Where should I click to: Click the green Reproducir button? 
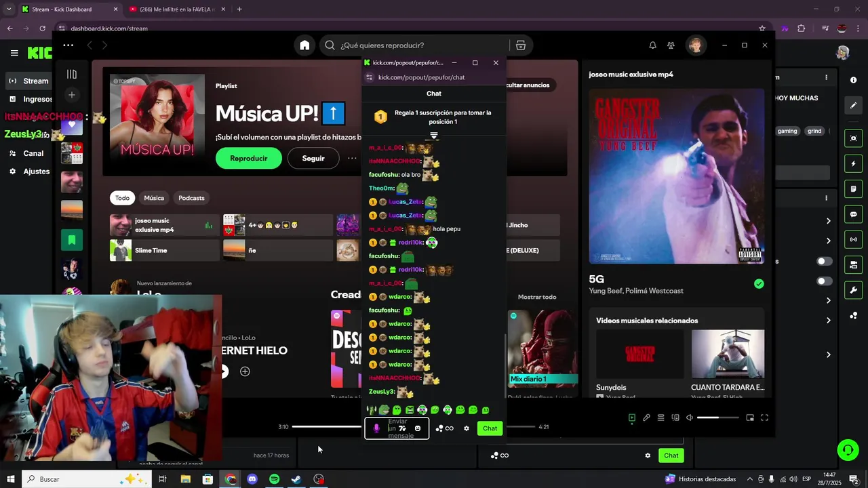[249, 158]
